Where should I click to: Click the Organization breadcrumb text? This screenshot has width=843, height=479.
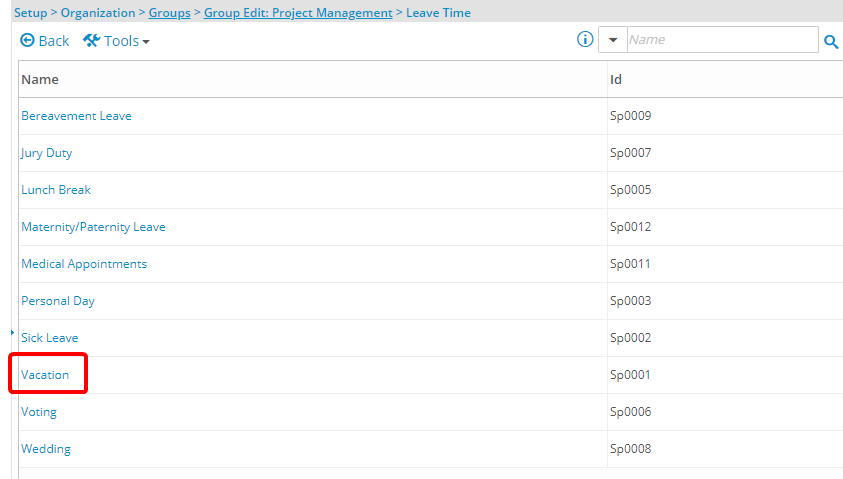[x=98, y=13]
